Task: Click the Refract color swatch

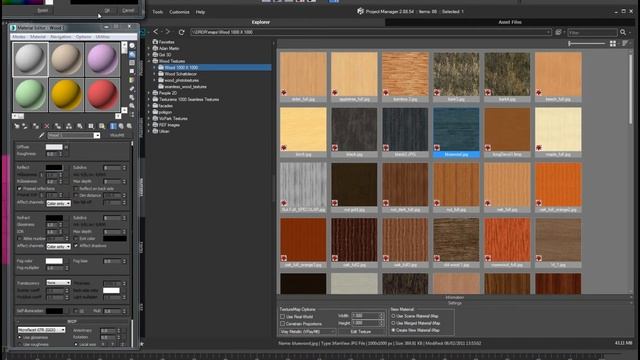Action: pos(54,218)
